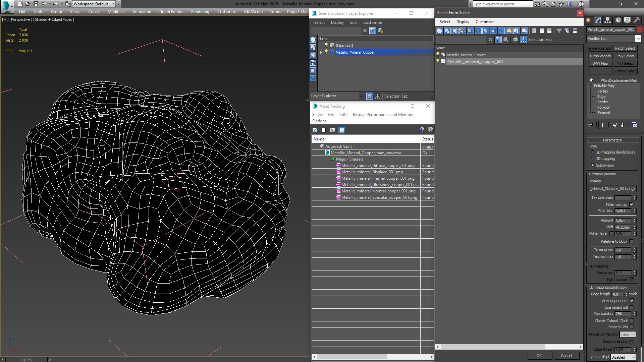Viewport: 644px width, 362px height.
Task: Open the Display command panel tab
Action: (627, 20)
